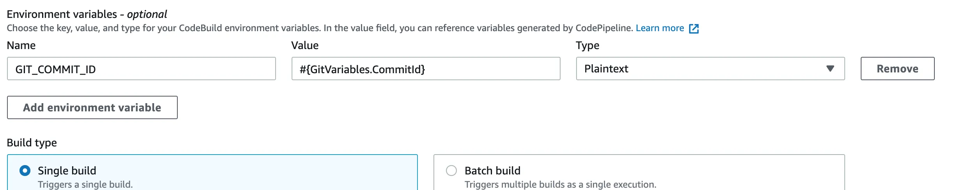980x190 pixels.
Task: Click Add environment variable
Action: pyautogui.click(x=92, y=107)
